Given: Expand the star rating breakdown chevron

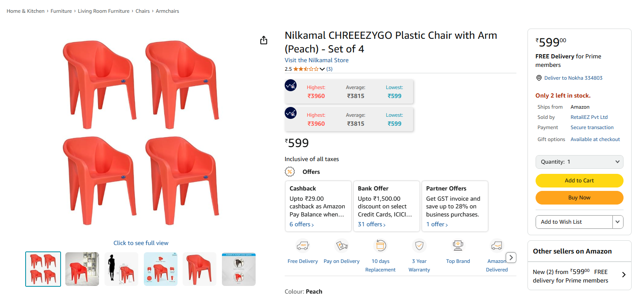Looking at the screenshot, I should 322,69.
